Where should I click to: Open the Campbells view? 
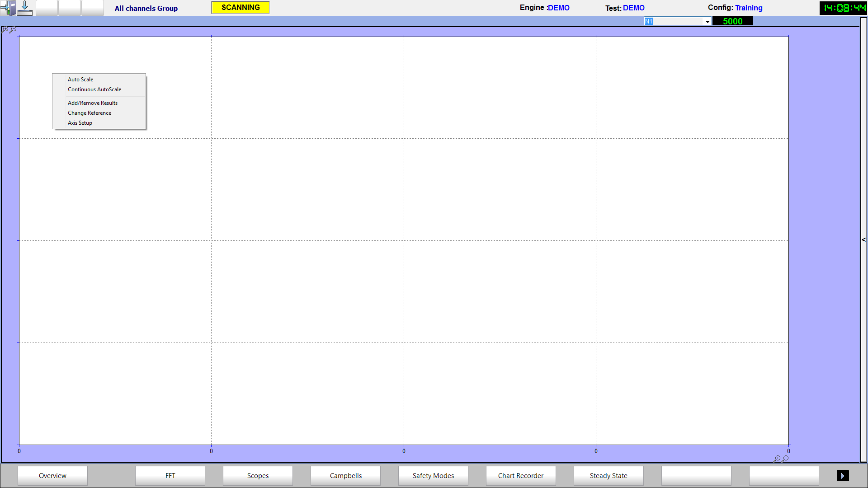tap(345, 476)
